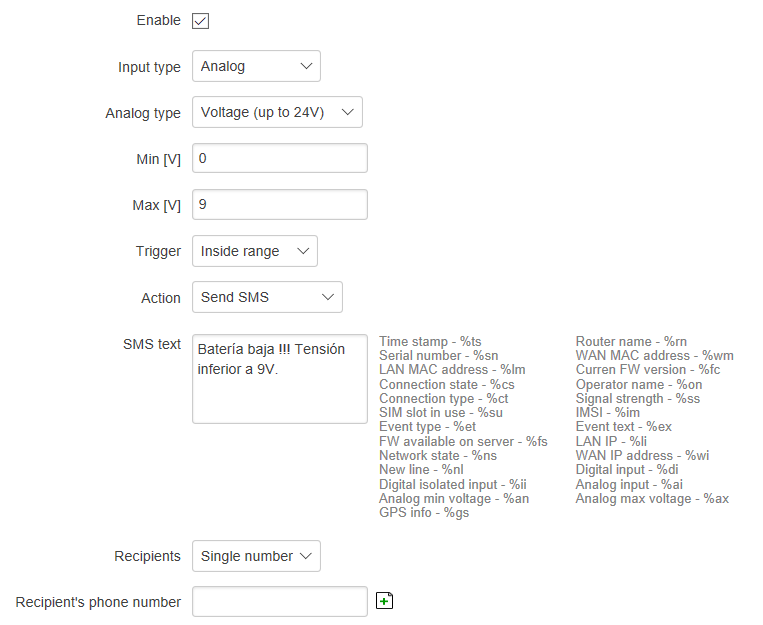Image resolution: width=763 pixels, height=625 pixels.
Task: Click the Time stamp - %ts hint
Action: (x=430, y=341)
